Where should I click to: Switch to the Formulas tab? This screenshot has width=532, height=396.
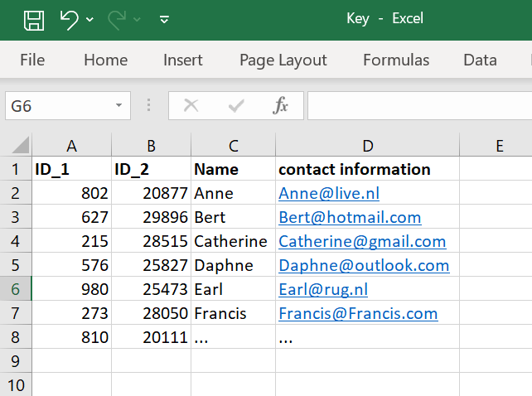click(x=396, y=60)
